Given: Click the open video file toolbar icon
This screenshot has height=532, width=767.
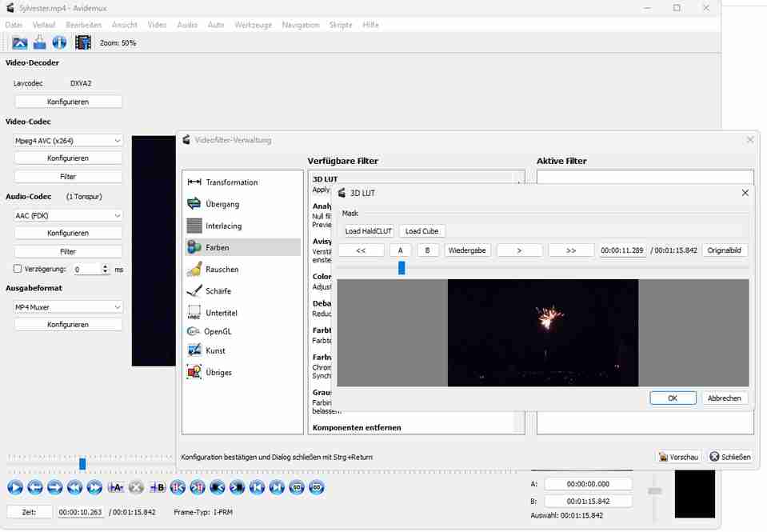Looking at the screenshot, I should 20,42.
